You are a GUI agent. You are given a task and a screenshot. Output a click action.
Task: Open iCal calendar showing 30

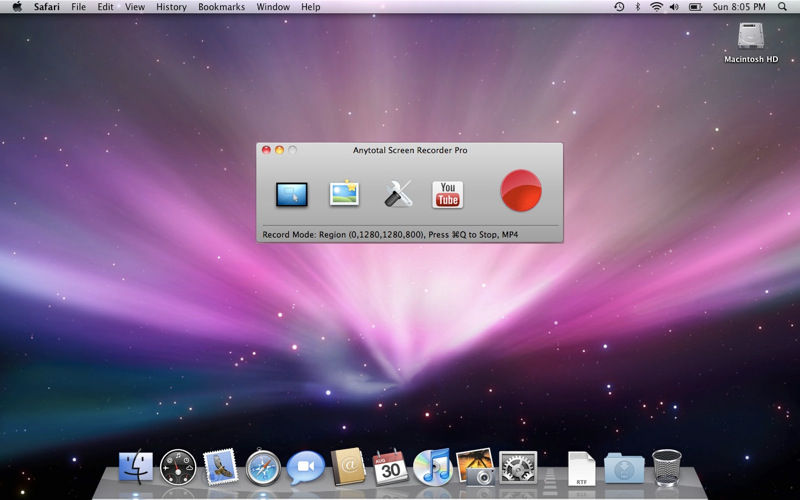[x=390, y=467]
